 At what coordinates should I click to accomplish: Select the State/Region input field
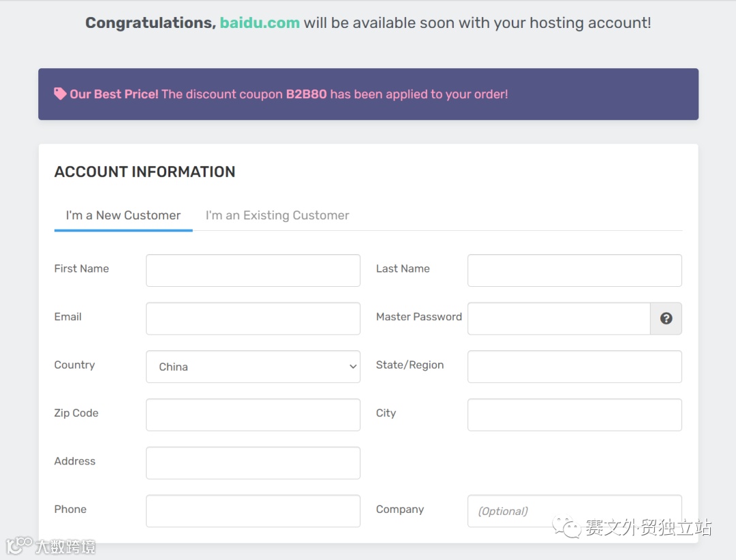coord(574,367)
